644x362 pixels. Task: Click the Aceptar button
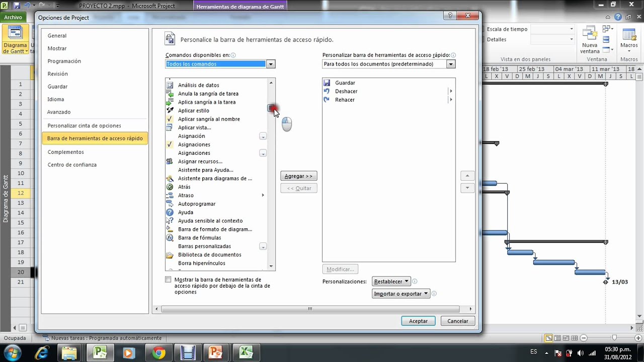(418, 321)
